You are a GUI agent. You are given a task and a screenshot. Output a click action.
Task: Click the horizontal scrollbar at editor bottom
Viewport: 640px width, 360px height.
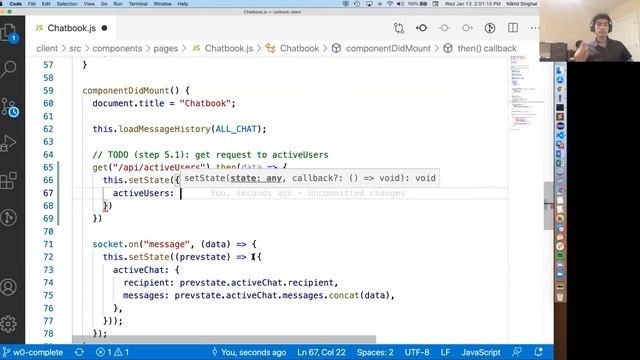224,340
